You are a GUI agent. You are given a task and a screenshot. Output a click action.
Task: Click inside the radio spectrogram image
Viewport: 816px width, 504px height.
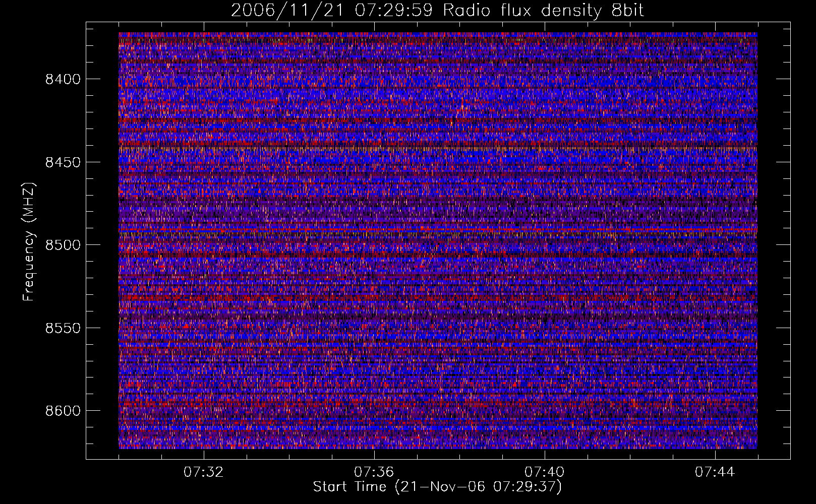pos(438,240)
